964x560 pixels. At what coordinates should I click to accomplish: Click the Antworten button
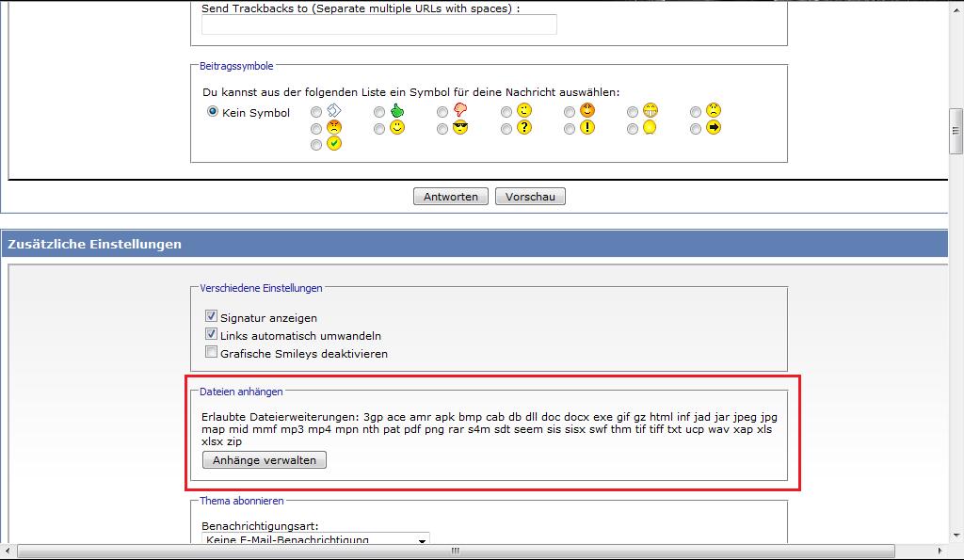pyautogui.click(x=451, y=197)
